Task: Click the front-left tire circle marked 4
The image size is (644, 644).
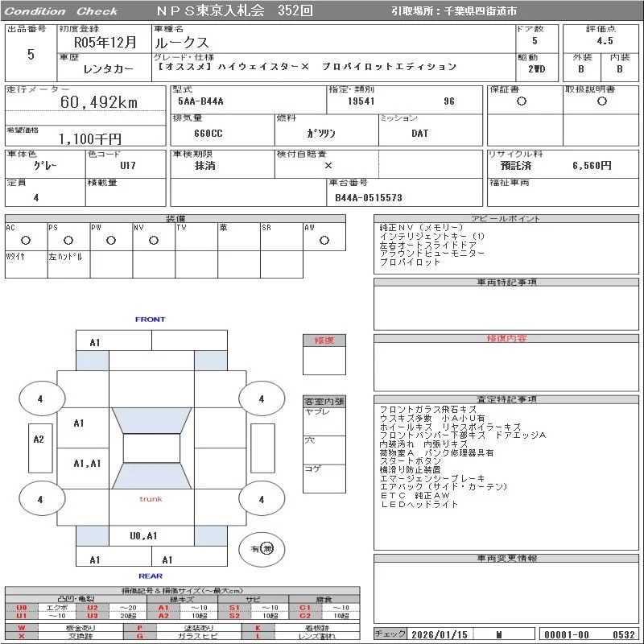Action: (x=40, y=398)
